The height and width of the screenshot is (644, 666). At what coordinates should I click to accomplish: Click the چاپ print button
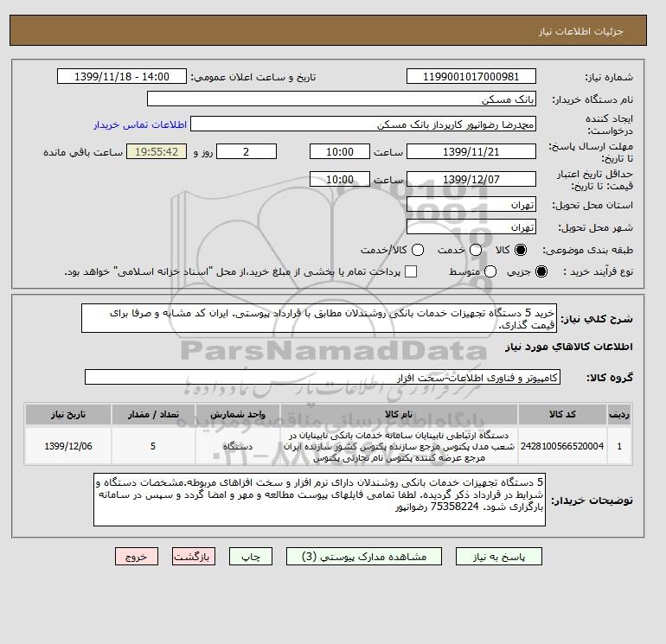[x=251, y=557]
